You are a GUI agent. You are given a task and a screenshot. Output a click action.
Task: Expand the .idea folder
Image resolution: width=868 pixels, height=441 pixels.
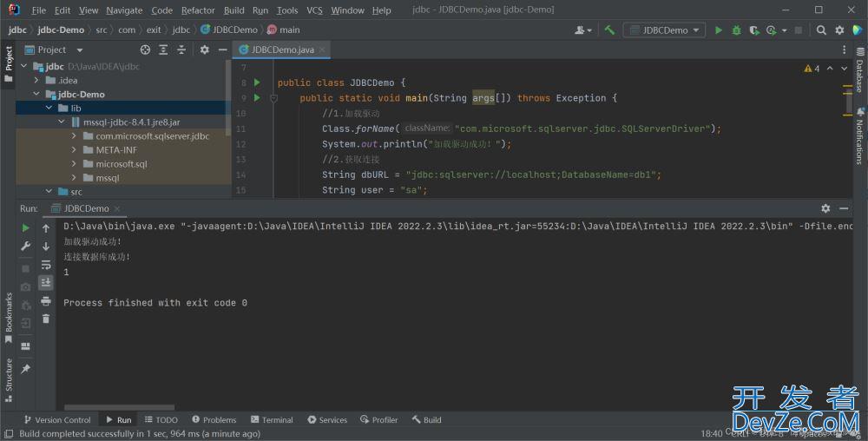coord(36,80)
